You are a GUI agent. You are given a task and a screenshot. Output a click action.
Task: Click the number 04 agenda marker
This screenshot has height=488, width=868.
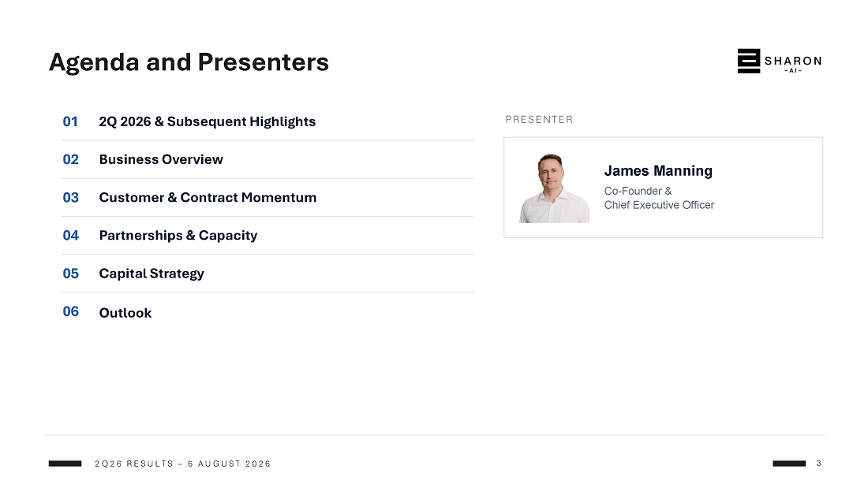pos(71,236)
